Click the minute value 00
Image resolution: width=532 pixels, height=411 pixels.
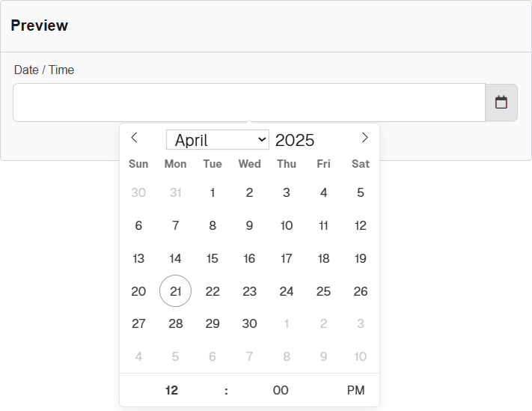click(x=281, y=390)
